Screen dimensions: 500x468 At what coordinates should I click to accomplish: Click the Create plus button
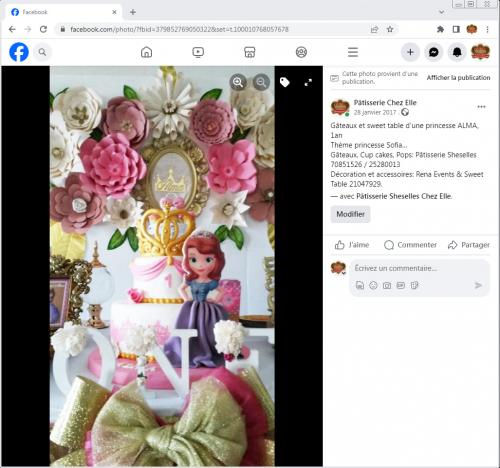coord(410,52)
